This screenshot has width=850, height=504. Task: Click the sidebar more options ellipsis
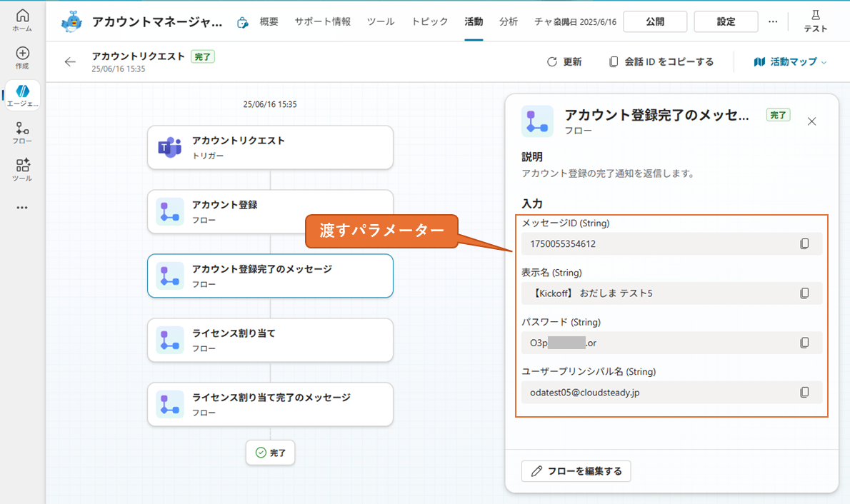tap(22, 208)
